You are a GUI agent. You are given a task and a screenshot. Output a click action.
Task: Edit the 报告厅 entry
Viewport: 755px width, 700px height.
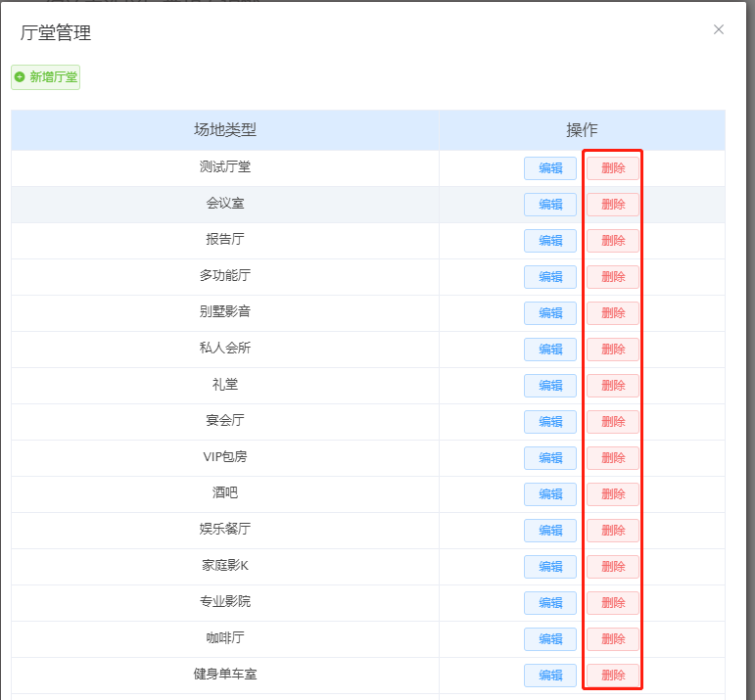click(x=550, y=241)
